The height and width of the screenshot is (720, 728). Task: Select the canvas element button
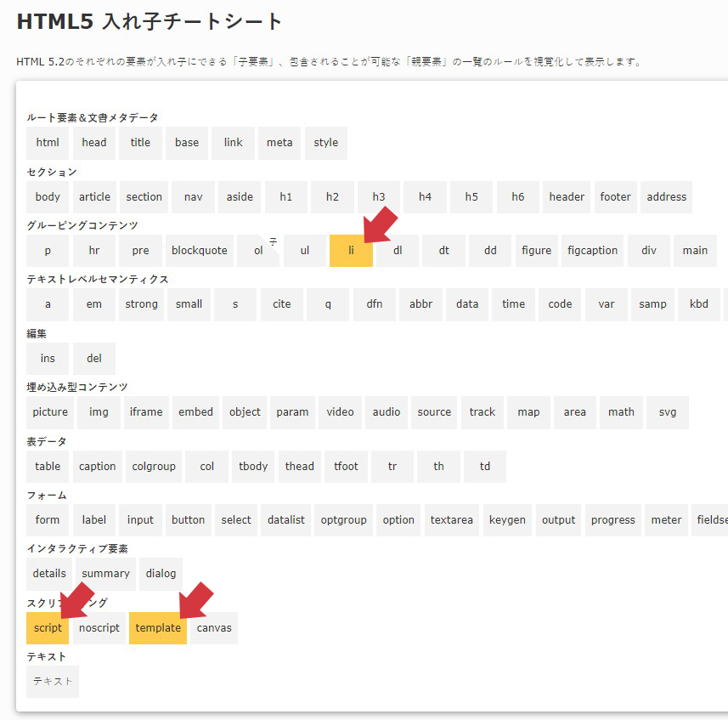tap(214, 628)
